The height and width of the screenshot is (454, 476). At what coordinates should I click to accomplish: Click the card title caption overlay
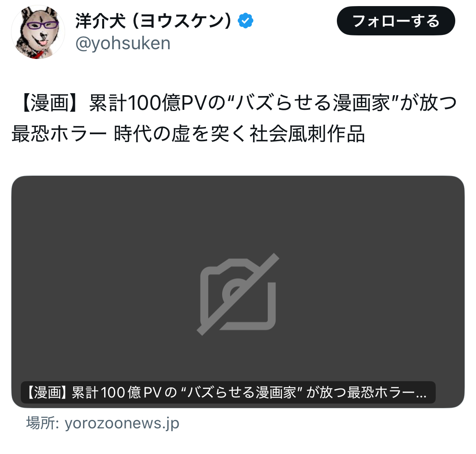click(x=228, y=393)
